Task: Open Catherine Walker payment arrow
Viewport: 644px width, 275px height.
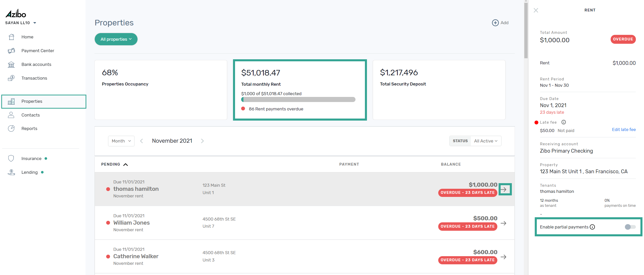Action: click(503, 257)
